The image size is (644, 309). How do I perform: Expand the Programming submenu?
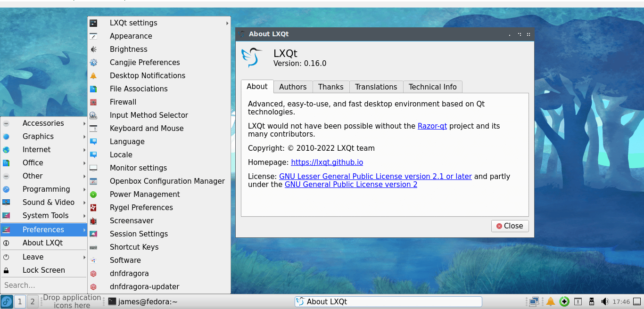click(x=44, y=189)
